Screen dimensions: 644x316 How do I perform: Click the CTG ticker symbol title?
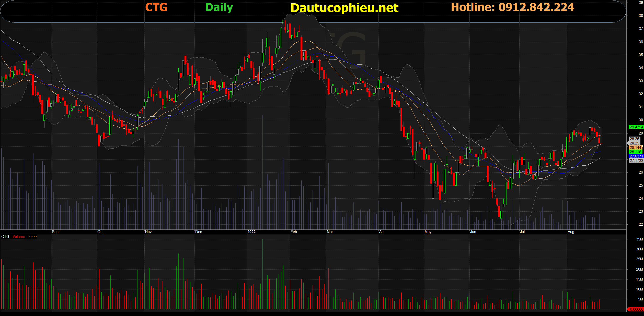click(x=156, y=7)
